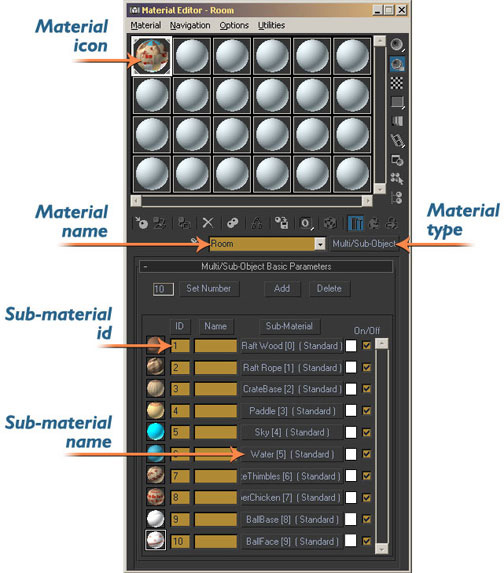The image size is (504, 573).
Task: Open the Room material name dropdown
Action: point(320,244)
